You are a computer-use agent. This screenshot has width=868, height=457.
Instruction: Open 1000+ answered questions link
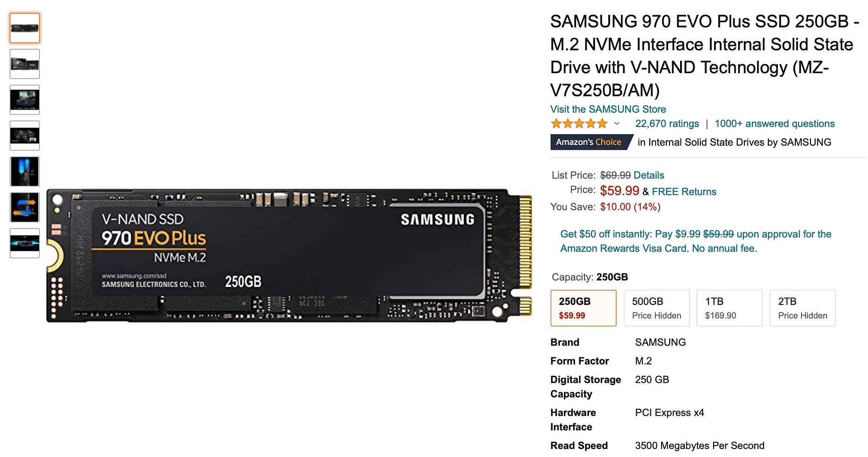click(x=774, y=124)
